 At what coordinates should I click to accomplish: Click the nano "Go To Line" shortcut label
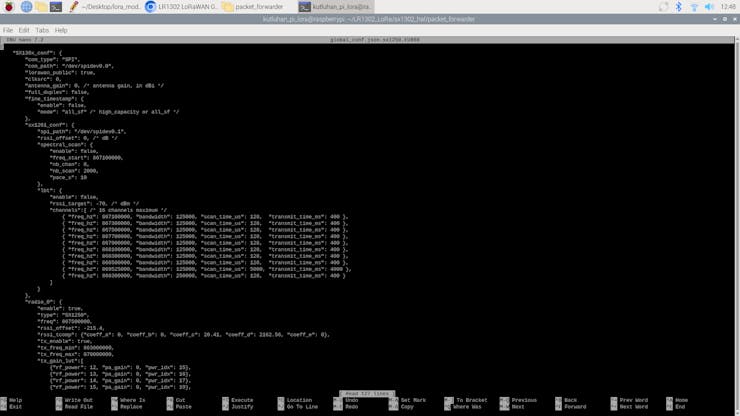302,407
